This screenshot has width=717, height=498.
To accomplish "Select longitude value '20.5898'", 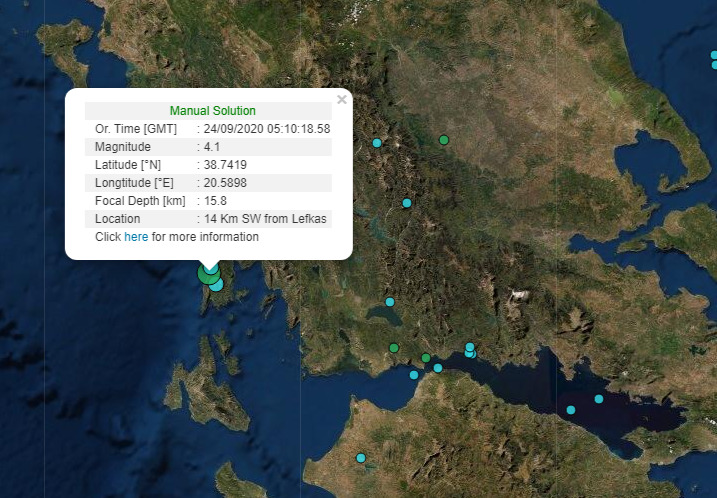I will click(225, 183).
